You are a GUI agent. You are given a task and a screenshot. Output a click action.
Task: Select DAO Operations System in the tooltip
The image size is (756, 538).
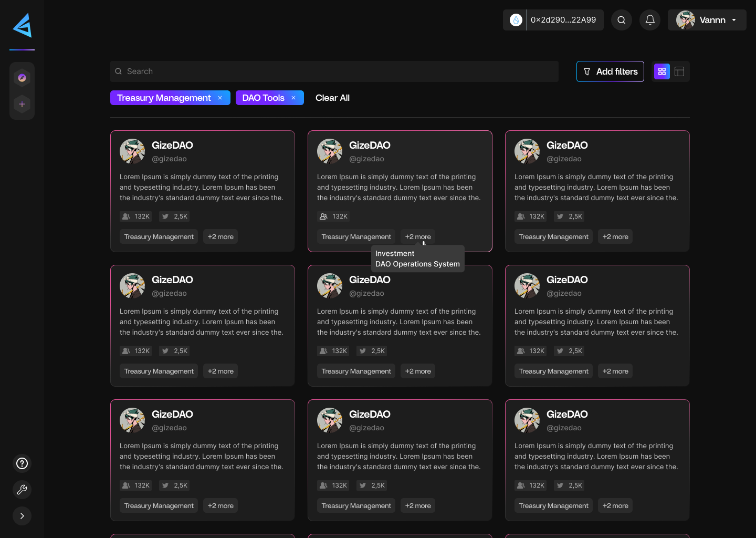click(417, 264)
